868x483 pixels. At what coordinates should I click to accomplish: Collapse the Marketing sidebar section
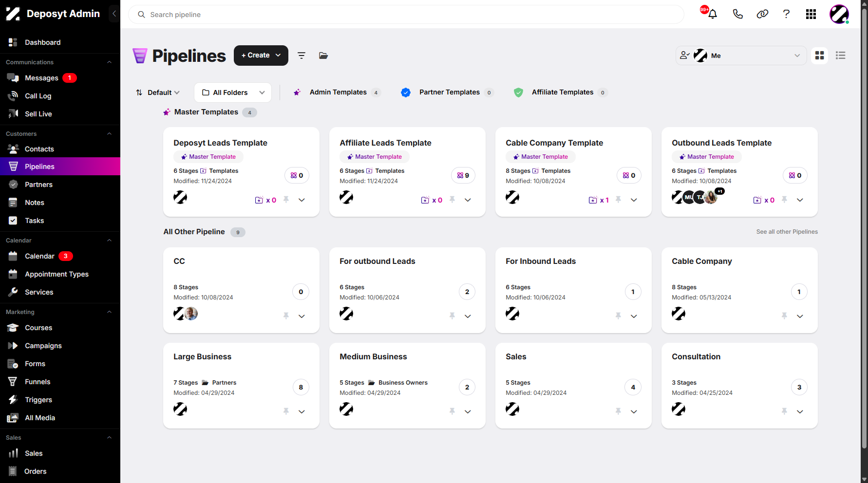tap(109, 312)
